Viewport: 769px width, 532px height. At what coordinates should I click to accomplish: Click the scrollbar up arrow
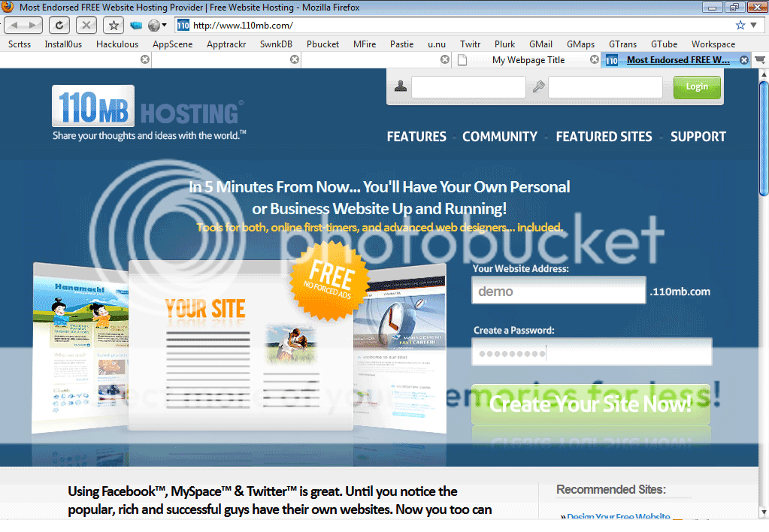764,74
